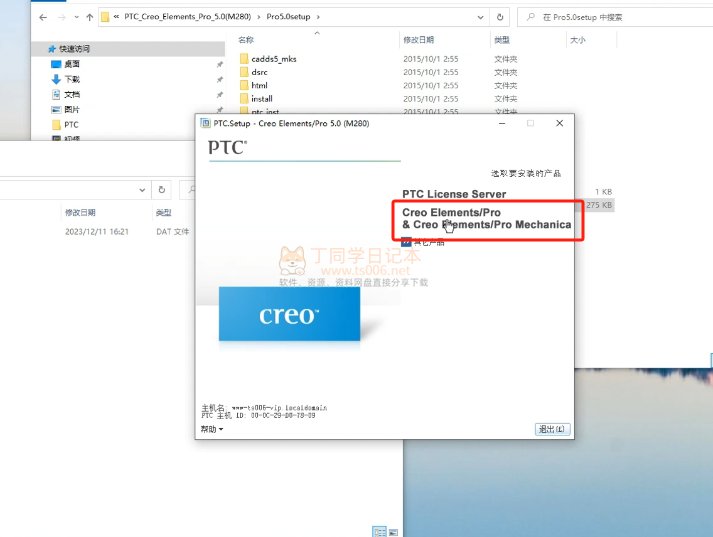This screenshot has height=537, width=713.
Task: Click the PTC.Setup title bar icon
Action: (x=205, y=123)
